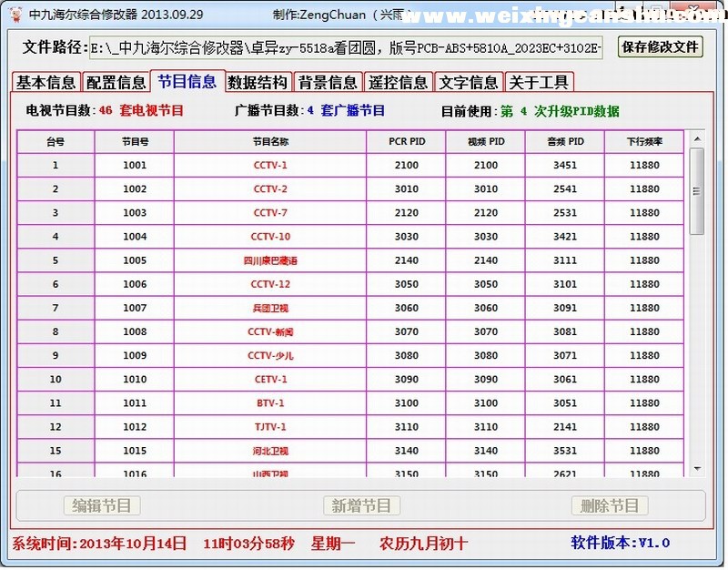Click program number 1015 in the table

(135, 451)
